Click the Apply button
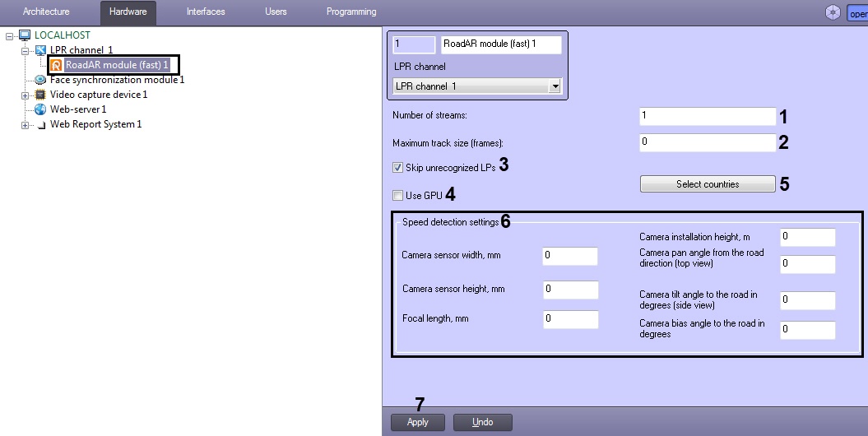The height and width of the screenshot is (436, 868). click(x=417, y=422)
